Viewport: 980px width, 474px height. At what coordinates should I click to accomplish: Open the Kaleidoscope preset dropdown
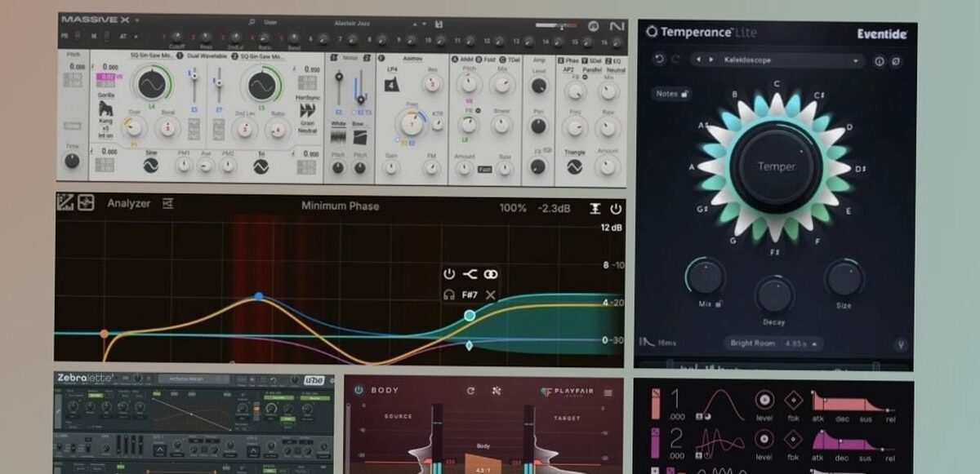[854, 62]
